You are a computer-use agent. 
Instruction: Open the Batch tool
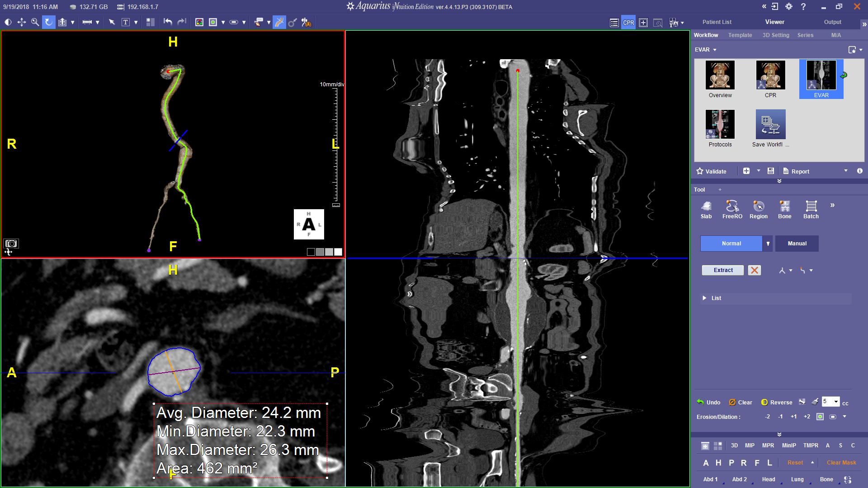pos(811,210)
